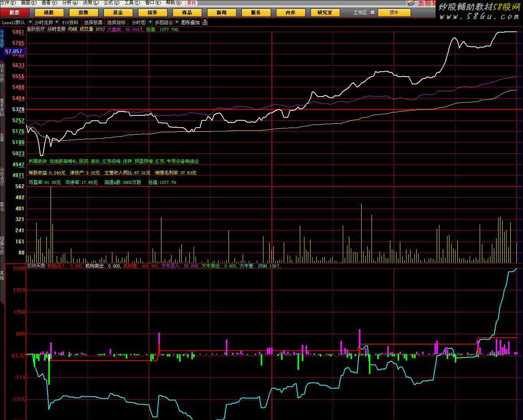Click the 大盘线 value label
The image size is (523, 420).
(125, 29)
